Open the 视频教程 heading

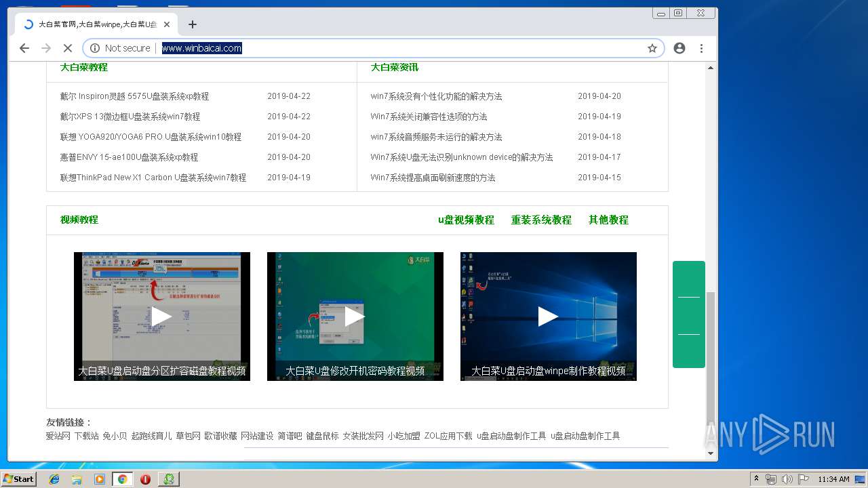click(x=79, y=220)
